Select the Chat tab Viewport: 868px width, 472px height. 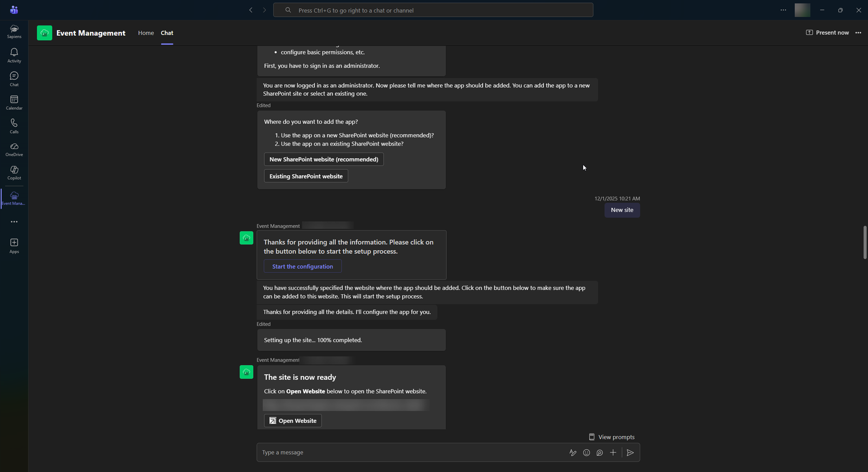click(167, 33)
